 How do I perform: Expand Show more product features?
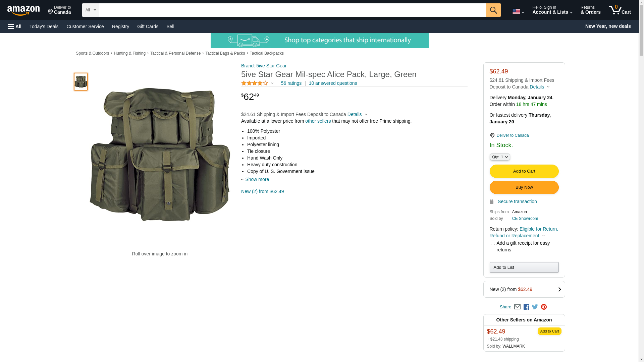[255, 179]
